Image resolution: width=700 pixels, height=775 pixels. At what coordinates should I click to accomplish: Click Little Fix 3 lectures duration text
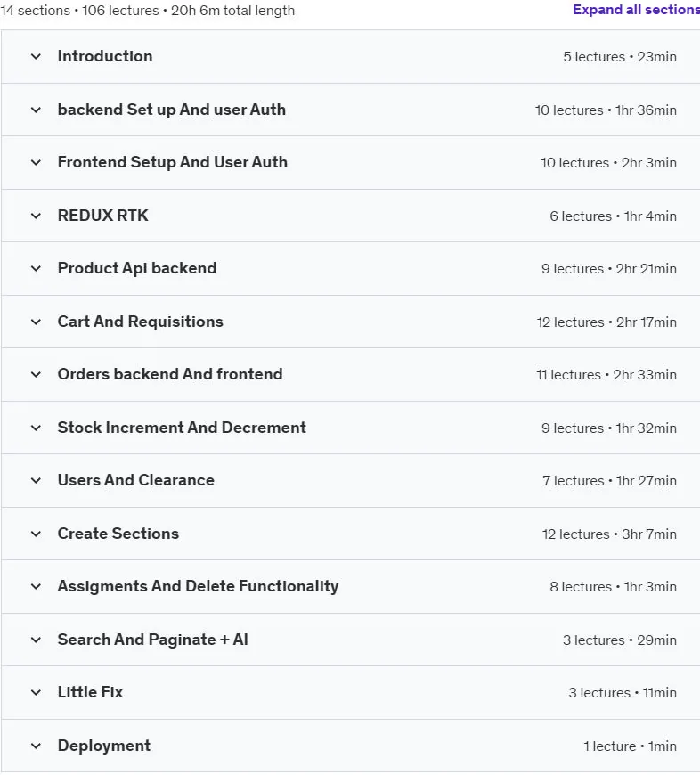point(622,693)
